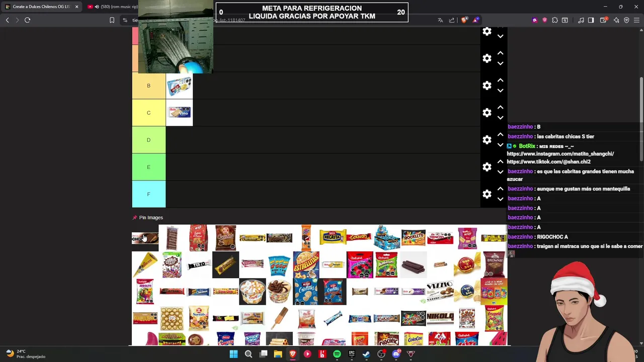Viewport: 644px width, 362px height.
Task: Open the Brave wallet icon
Action: pos(603,20)
